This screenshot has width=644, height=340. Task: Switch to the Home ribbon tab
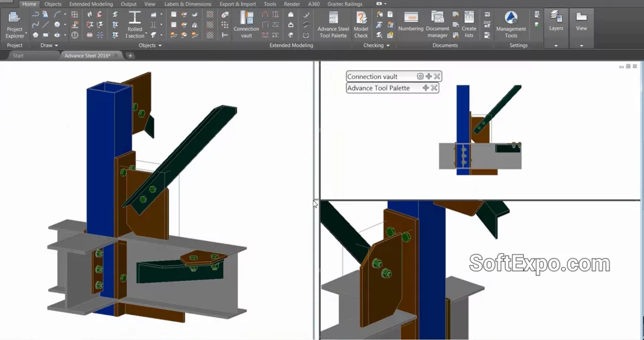click(29, 4)
